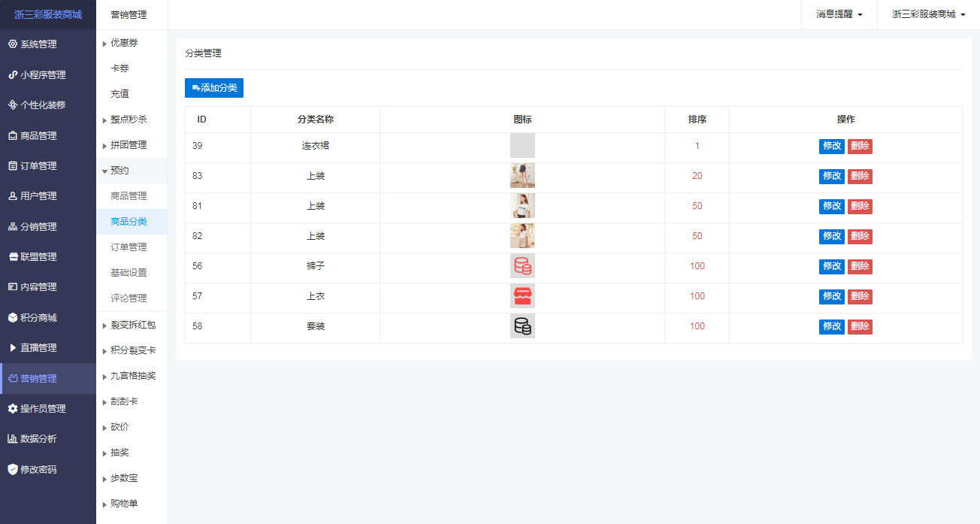The height and width of the screenshot is (524, 980).
Task: Click 修改 for 套装 category
Action: [x=832, y=326]
